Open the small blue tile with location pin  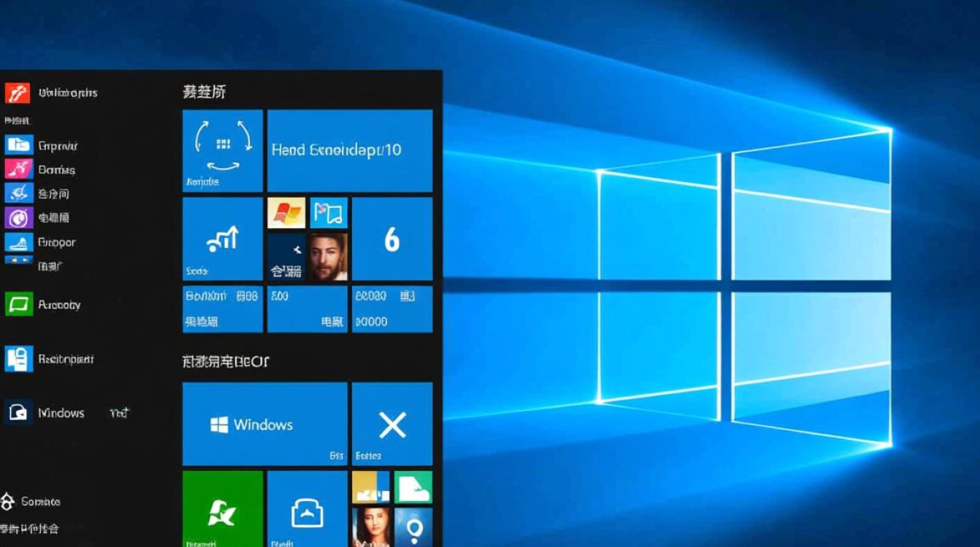[413, 527]
